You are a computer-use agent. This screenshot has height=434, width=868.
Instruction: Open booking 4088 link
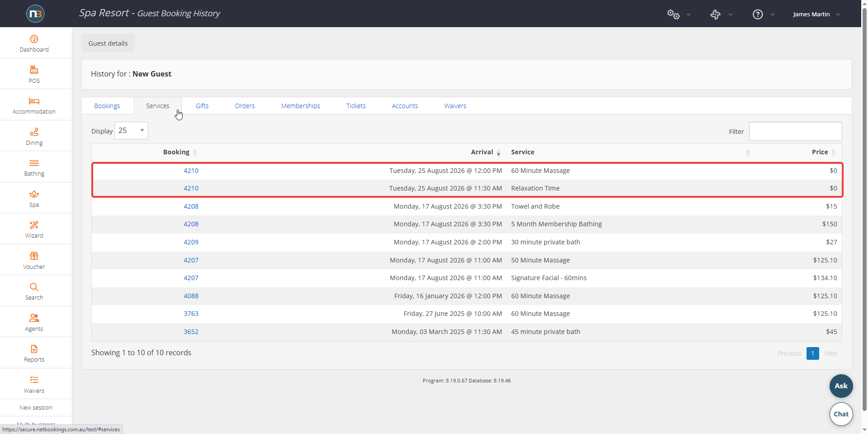coord(191,296)
